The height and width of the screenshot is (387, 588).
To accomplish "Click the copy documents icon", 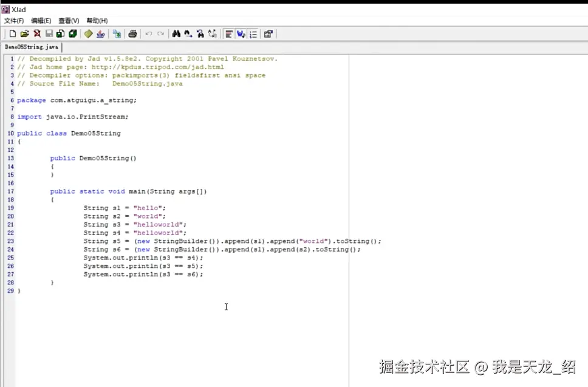I will pos(117,34).
